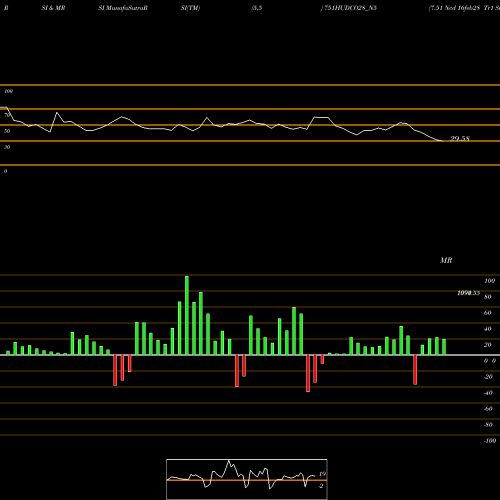Click the tallest green MR histogram bar

[x=187, y=315]
